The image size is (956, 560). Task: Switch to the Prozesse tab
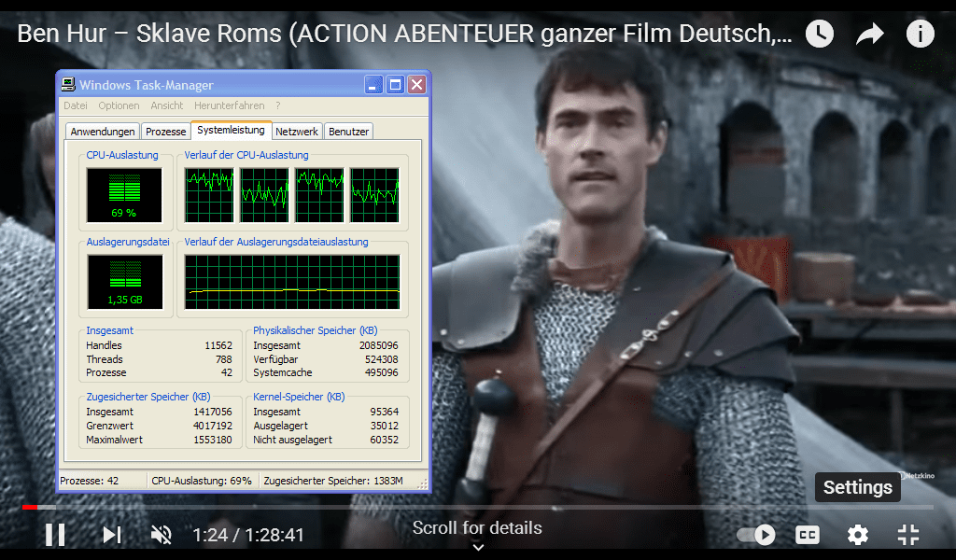click(x=166, y=132)
